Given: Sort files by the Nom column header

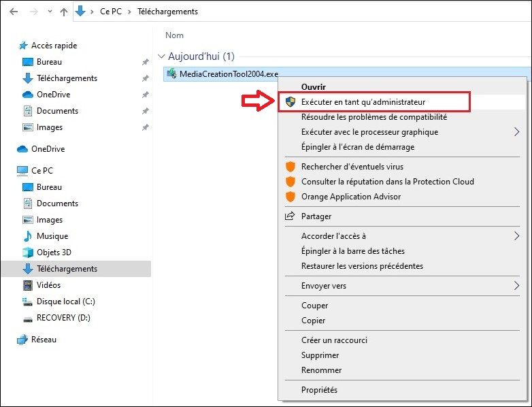Looking at the screenshot, I should (x=175, y=35).
